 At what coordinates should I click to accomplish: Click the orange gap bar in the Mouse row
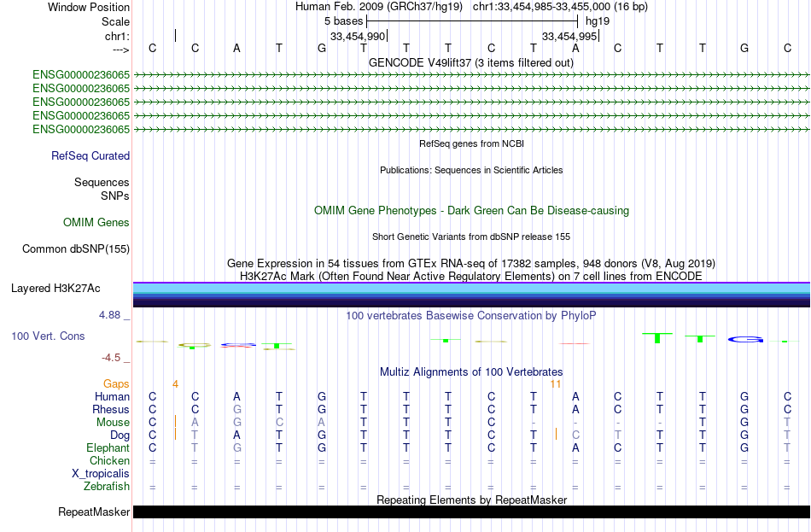[x=175, y=421]
